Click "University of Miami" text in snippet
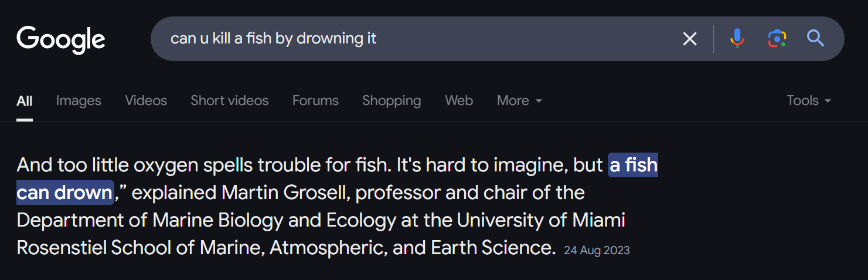Viewport: 868px width, 280px height. [541, 220]
